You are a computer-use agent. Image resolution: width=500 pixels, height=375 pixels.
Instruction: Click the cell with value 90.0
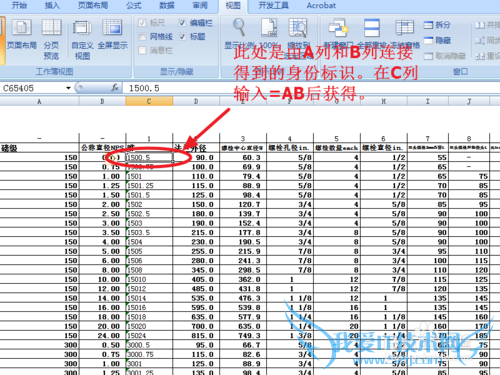coord(196,157)
